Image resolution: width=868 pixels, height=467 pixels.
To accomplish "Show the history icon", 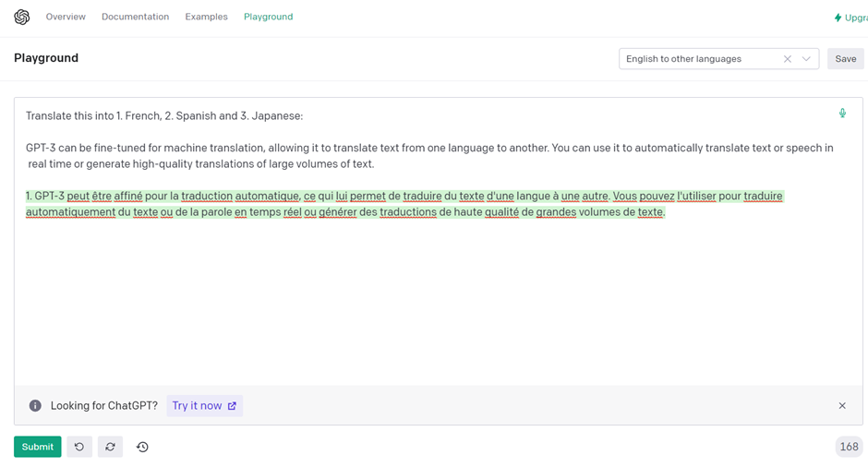I will click(x=142, y=447).
